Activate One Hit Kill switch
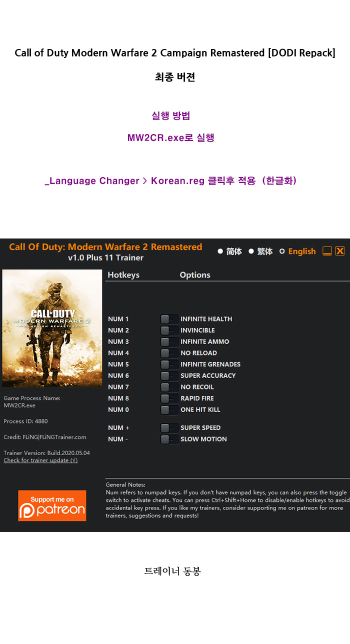 coord(168,410)
